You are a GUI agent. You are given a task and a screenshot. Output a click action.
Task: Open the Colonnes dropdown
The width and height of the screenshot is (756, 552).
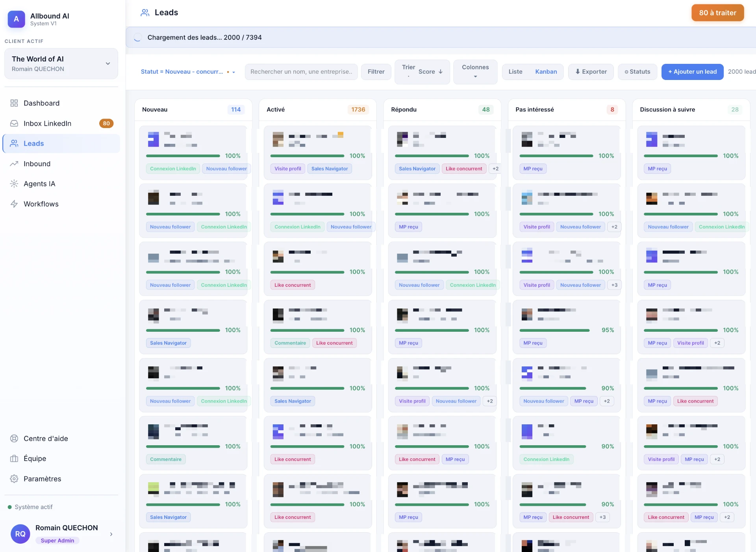(x=475, y=72)
